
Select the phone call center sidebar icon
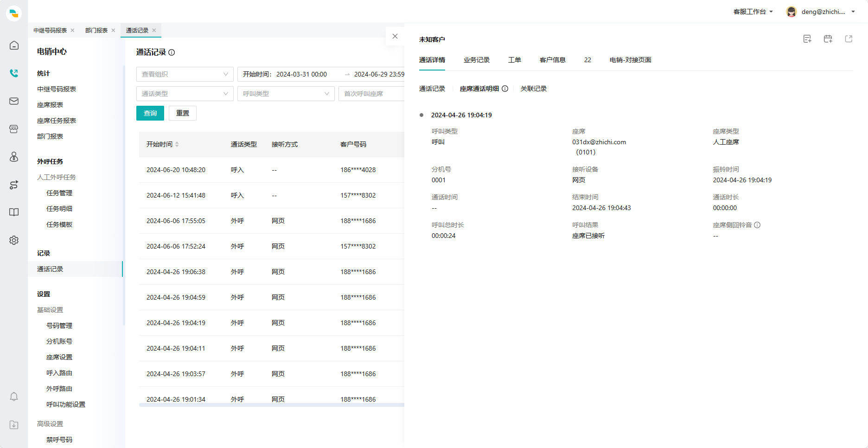pos(14,73)
